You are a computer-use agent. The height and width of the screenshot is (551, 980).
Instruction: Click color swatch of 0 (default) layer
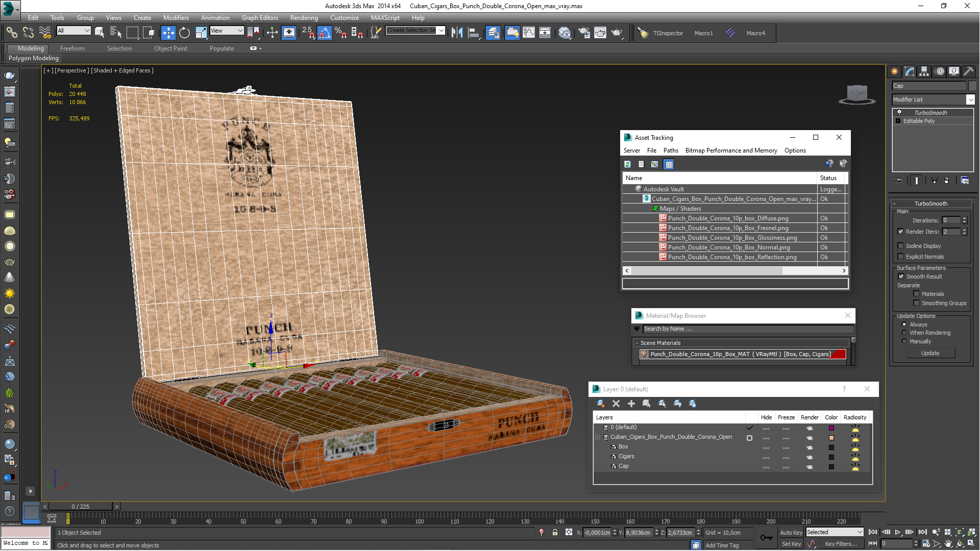(x=831, y=428)
